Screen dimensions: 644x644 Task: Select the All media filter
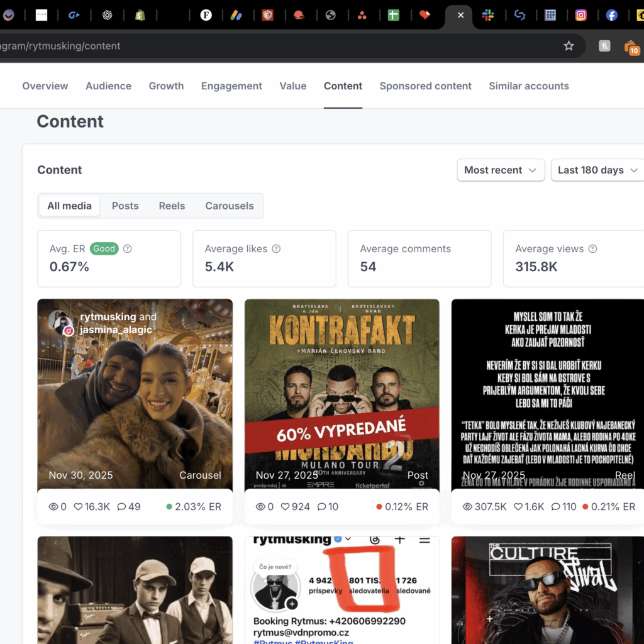(x=69, y=206)
